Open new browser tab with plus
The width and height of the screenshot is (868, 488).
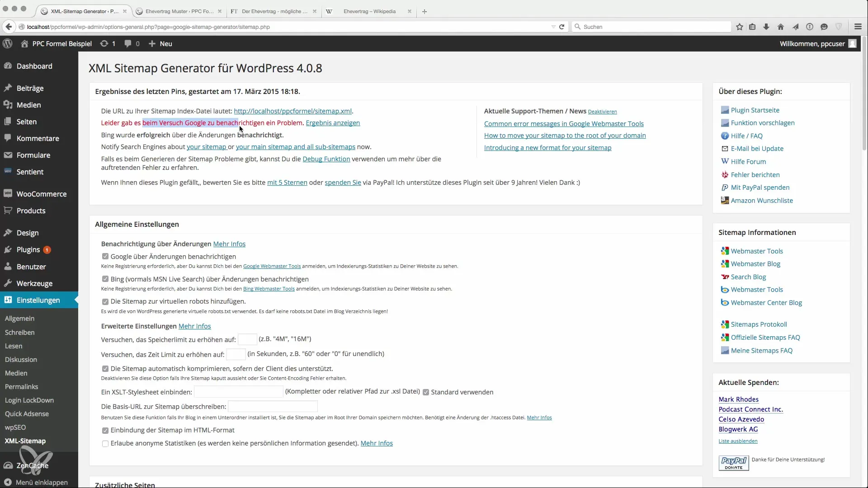point(425,11)
